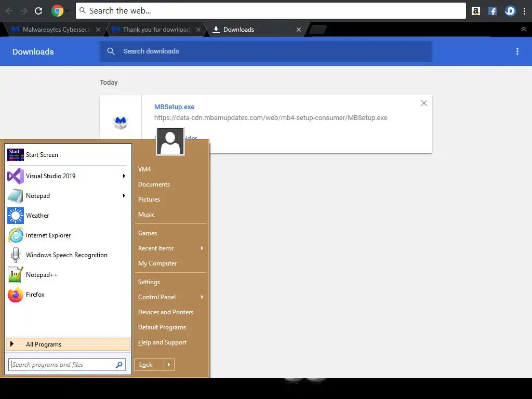Click the Amazon extension icon

(x=476, y=11)
